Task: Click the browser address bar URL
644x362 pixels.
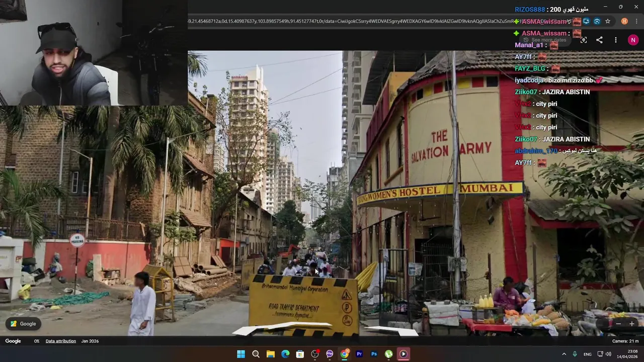Action: click(352, 21)
